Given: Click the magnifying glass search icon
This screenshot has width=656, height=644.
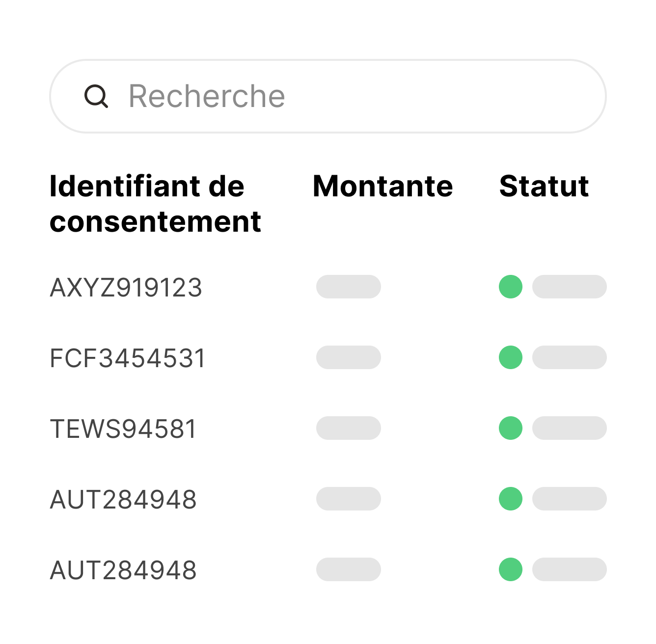Looking at the screenshot, I should 96,96.
